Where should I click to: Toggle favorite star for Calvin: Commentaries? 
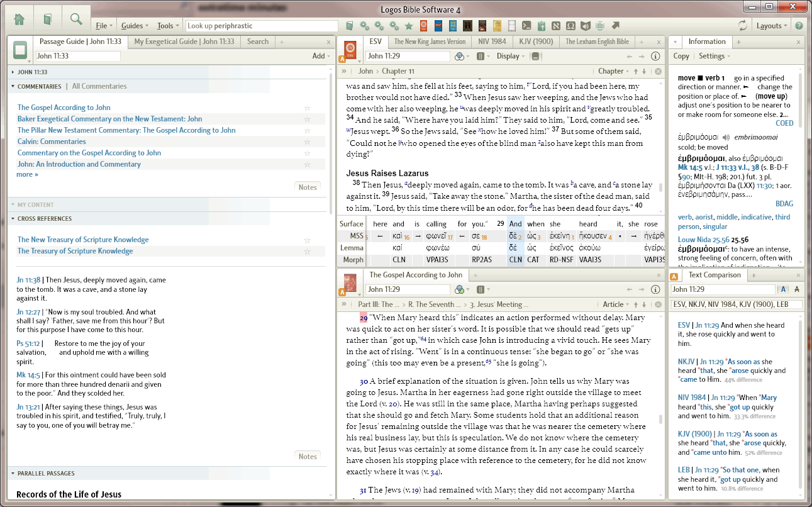[x=308, y=142]
